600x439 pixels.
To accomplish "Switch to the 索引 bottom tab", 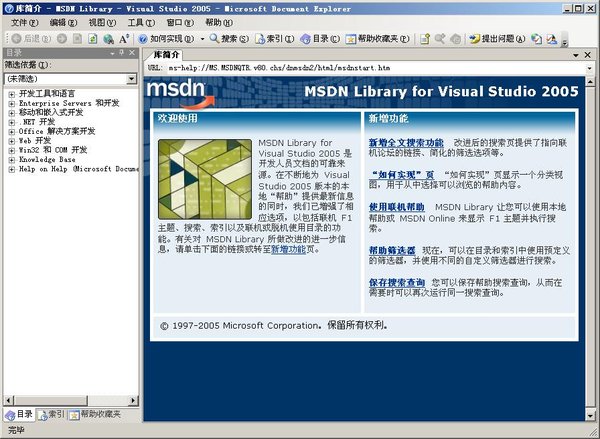I will 52,415.
